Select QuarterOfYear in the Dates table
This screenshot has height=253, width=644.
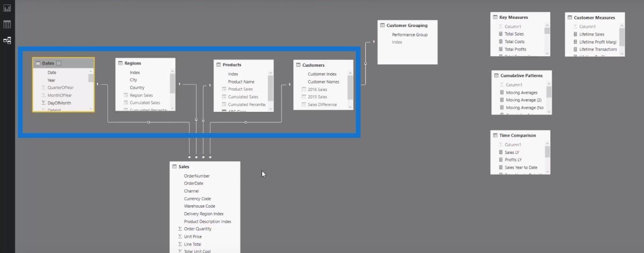(x=61, y=88)
